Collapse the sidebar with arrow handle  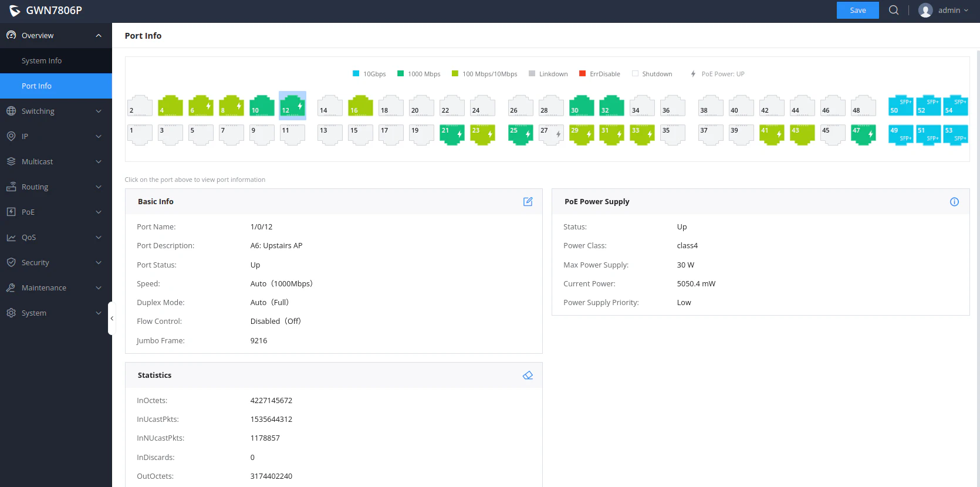(111, 318)
